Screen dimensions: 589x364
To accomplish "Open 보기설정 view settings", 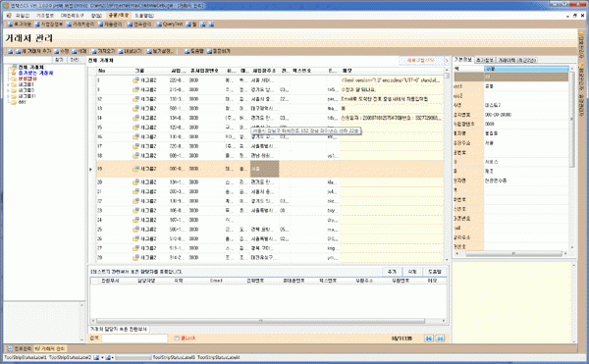I will (160, 51).
